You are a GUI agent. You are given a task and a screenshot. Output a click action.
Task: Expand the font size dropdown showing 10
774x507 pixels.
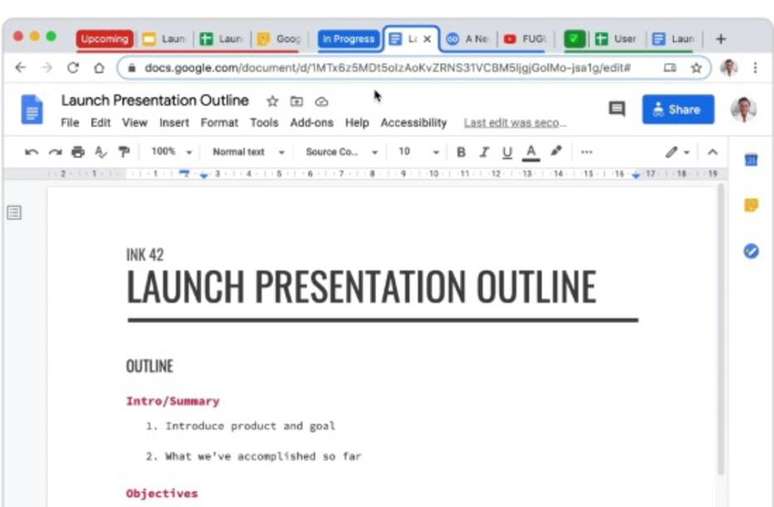coord(418,152)
